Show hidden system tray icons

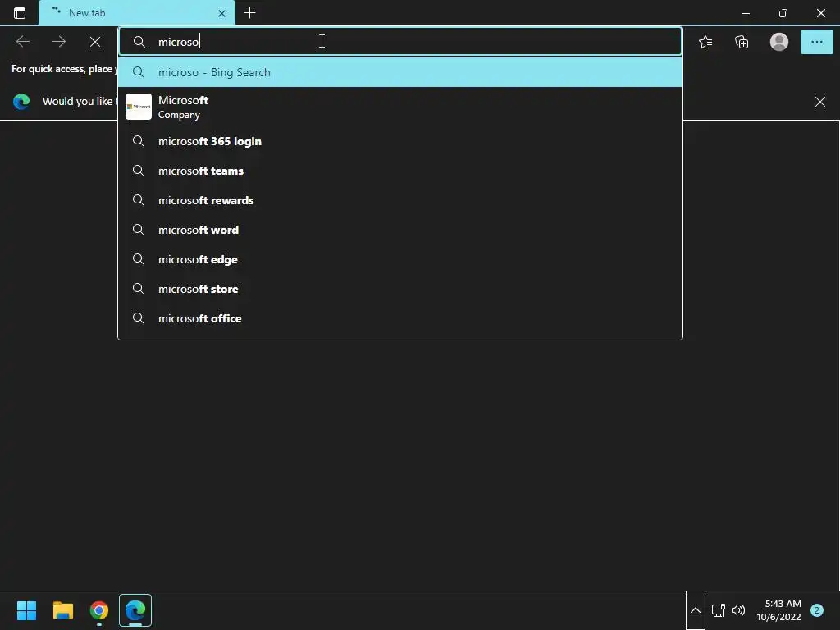tap(696, 610)
